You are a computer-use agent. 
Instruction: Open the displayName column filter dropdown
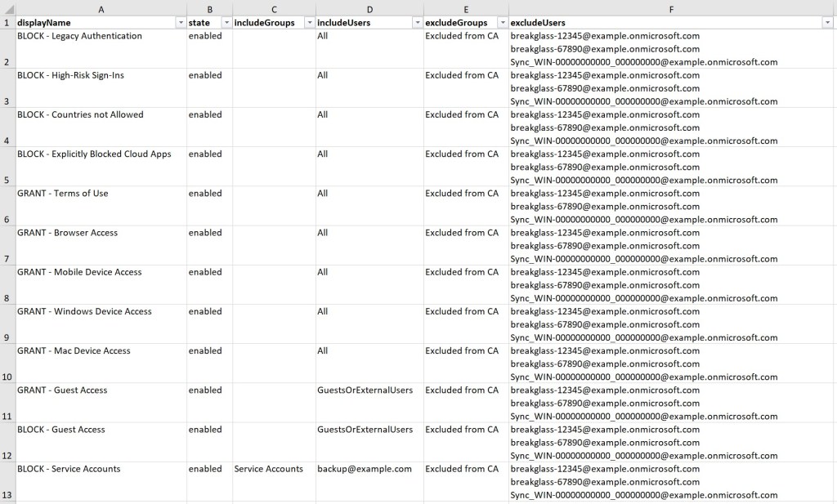click(x=181, y=23)
